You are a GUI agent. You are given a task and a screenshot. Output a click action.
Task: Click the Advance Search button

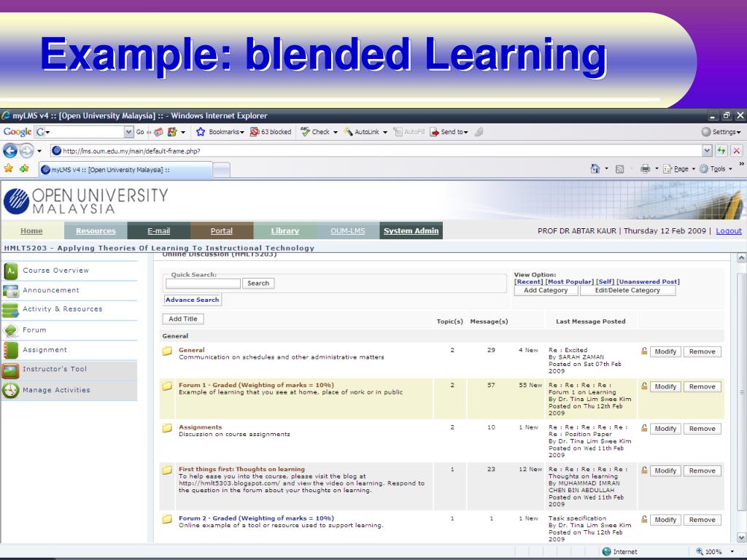pyautogui.click(x=193, y=300)
